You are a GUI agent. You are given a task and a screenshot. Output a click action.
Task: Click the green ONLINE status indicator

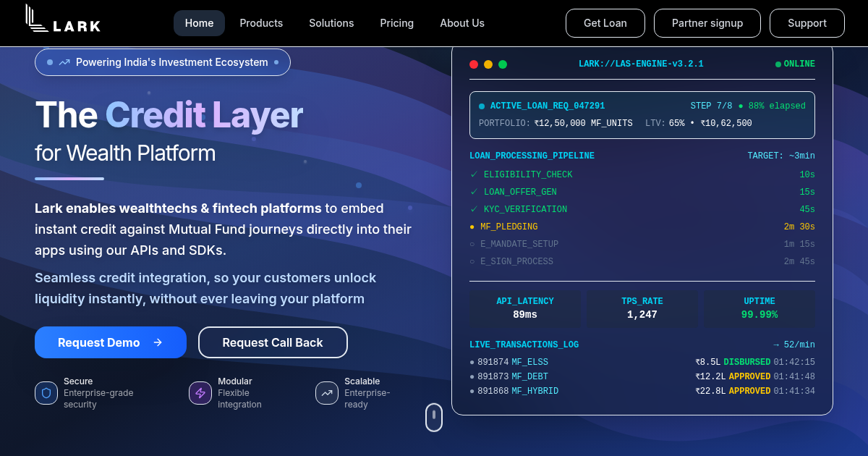pos(795,64)
